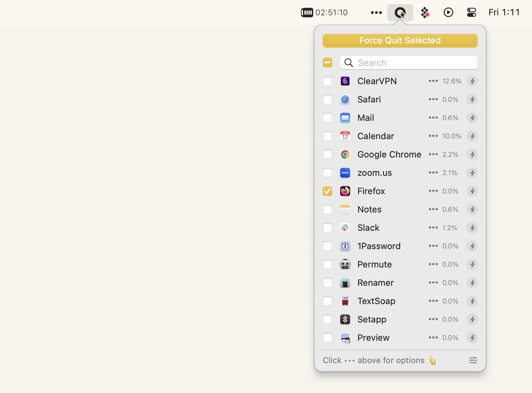The width and height of the screenshot is (532, 393).
Task: Open options dots for Firefox
Action: (x=433, y=191)
